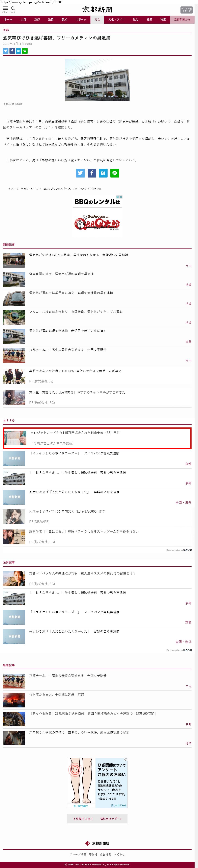Share via small Facebook icon under headline
Image resolution: width=198 pixels, height=868 pixels.
coord(12,51)
